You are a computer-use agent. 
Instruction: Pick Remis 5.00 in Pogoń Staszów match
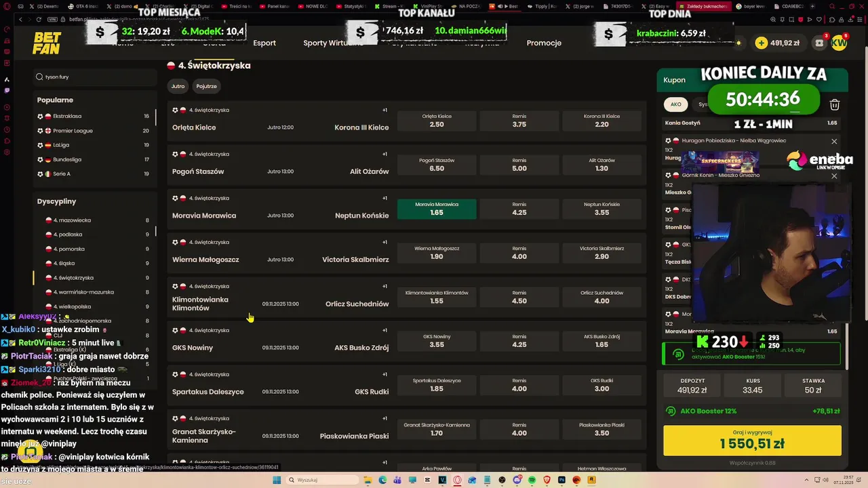coord(519,165)
